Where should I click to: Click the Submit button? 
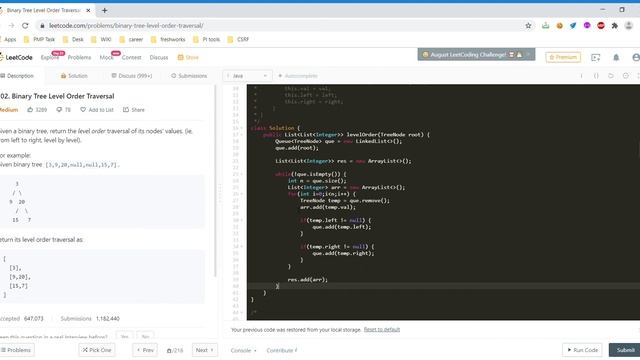[x=625, y=350]
